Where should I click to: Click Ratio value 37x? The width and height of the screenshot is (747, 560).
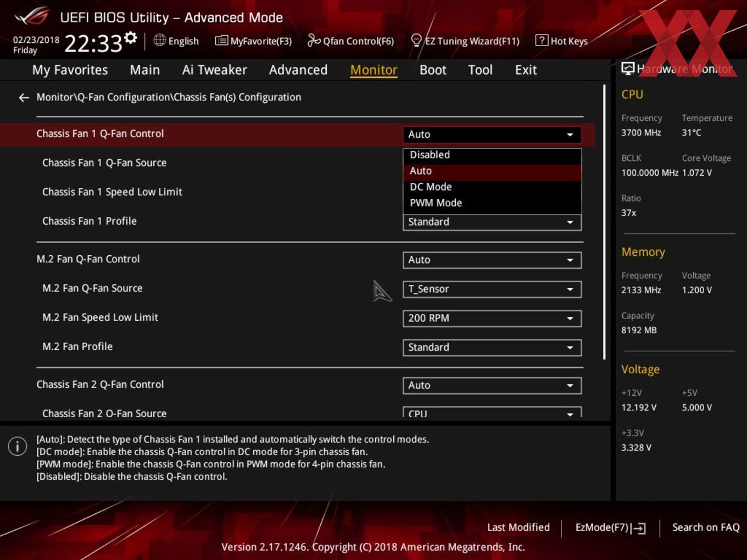[629, 213]
